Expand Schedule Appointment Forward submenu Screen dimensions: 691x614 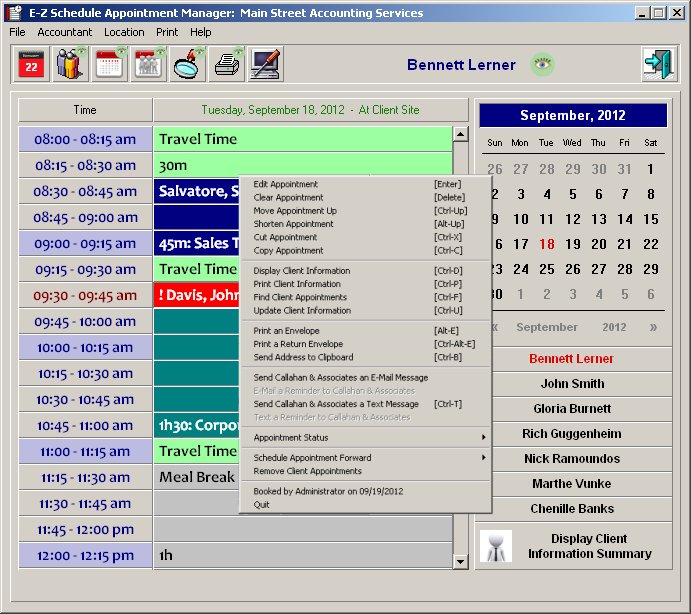[365, 458]
